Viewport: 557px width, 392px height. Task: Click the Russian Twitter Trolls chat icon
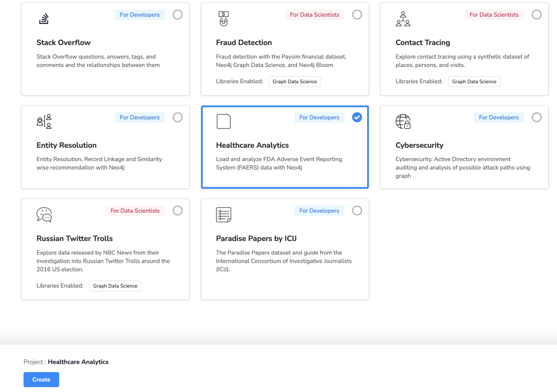click(x=44, y=215)
